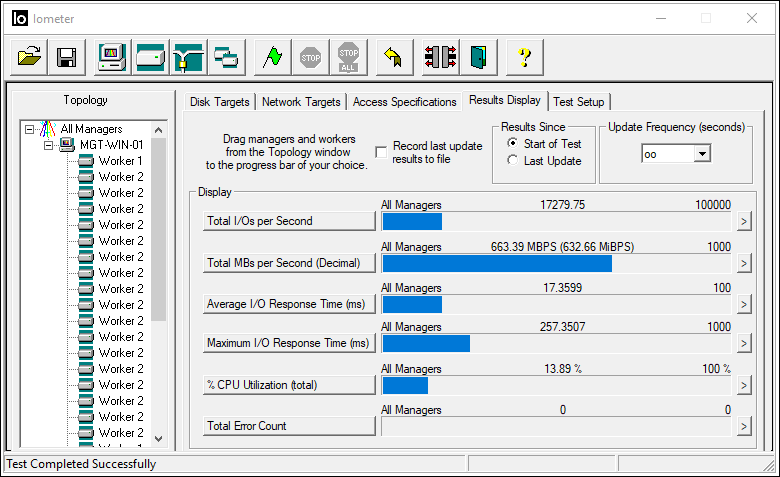This screenshot has width=780, height=477.
Task: Click the % CPU Utilization (total) button
Action: pos(289,385)
